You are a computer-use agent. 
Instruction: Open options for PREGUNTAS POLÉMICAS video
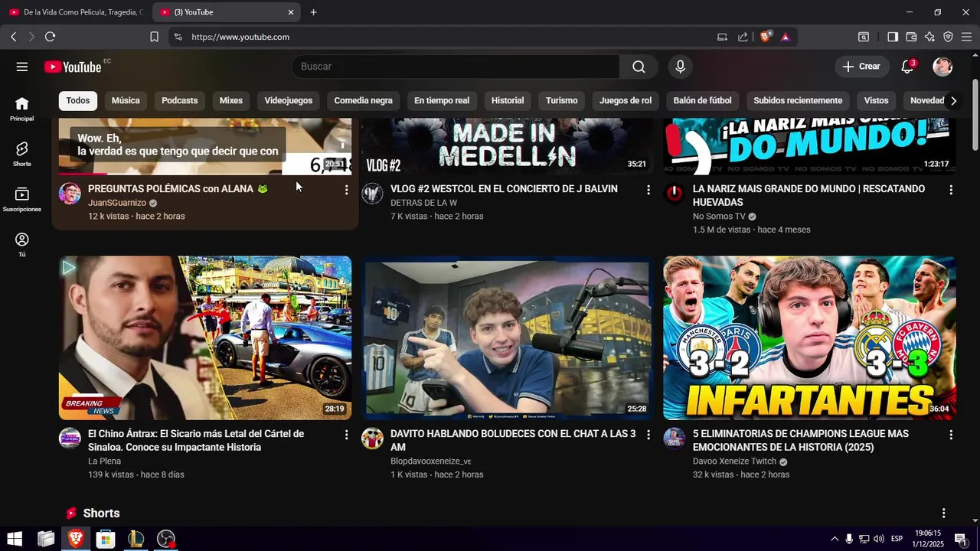[x=346, y=190]
